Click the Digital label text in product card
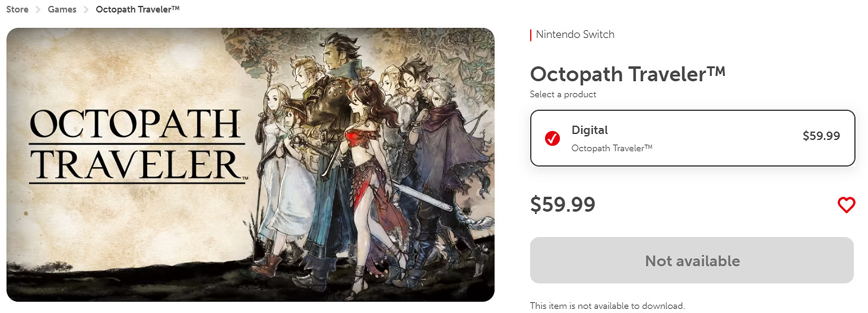 (x=590, y=130)
